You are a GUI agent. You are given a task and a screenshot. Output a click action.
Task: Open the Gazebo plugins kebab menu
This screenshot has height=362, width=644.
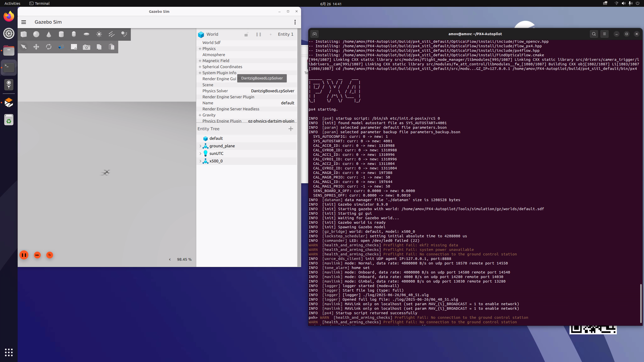click(x=295, y=22)
